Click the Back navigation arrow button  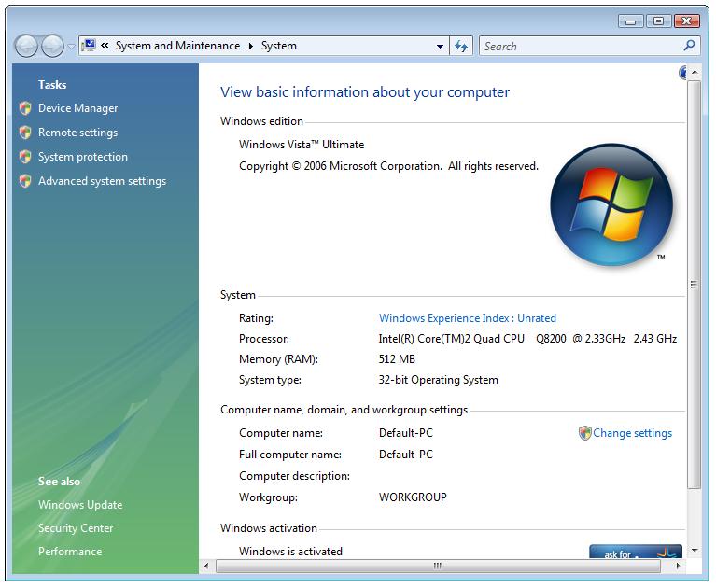coord(26,46)
